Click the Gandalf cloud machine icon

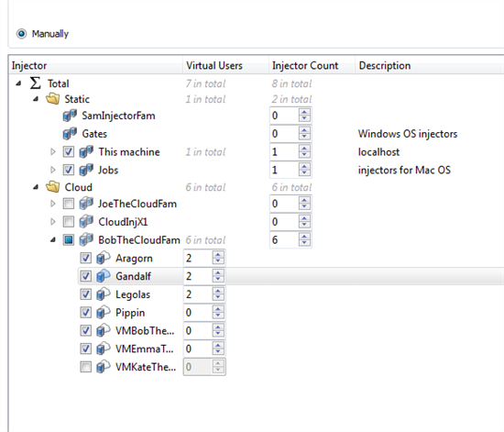pyautogui.click(x=104, y=276)
